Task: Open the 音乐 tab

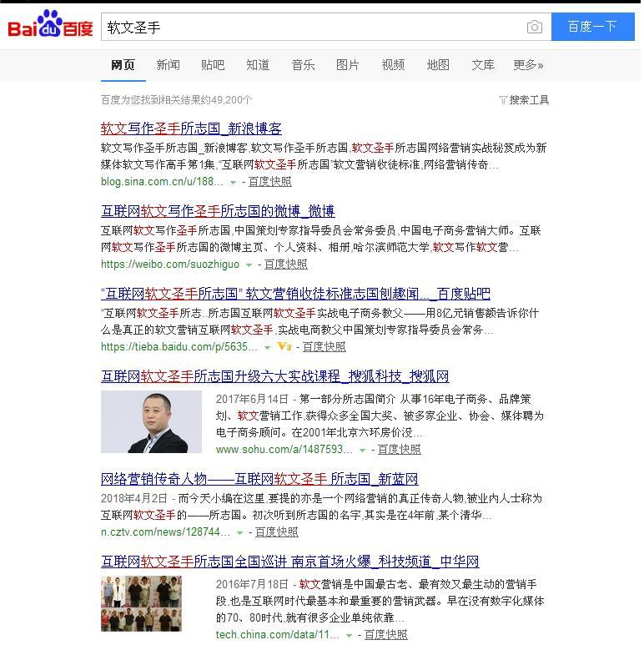Action: (x=303, y=65)
